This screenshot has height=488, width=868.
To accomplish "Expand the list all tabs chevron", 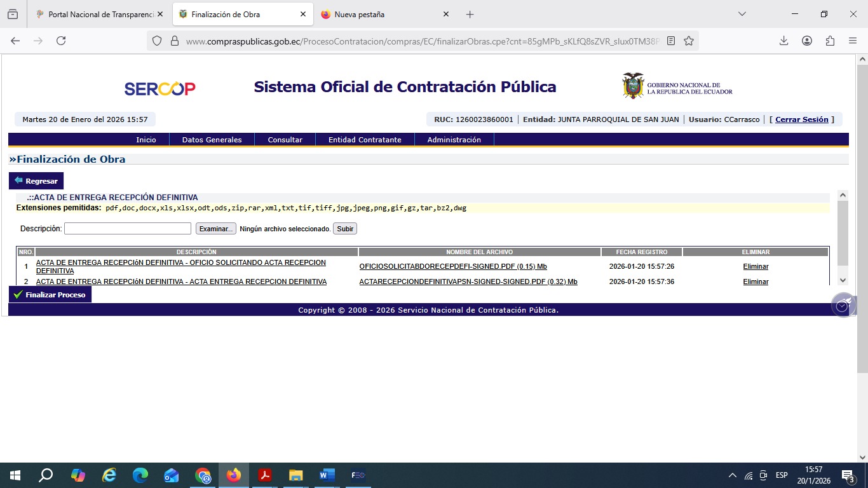I will coord(742,14).
